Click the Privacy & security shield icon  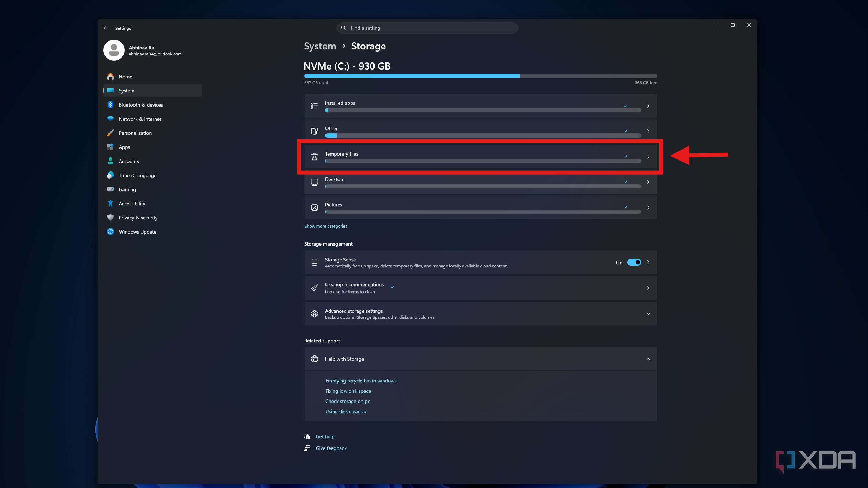point(110,218)
